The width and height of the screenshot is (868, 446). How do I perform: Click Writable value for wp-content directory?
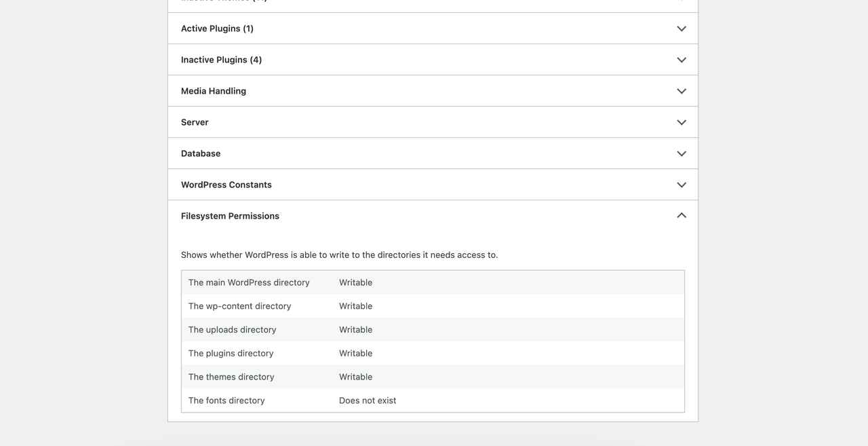pyautogui.click(x=355, y=306)
